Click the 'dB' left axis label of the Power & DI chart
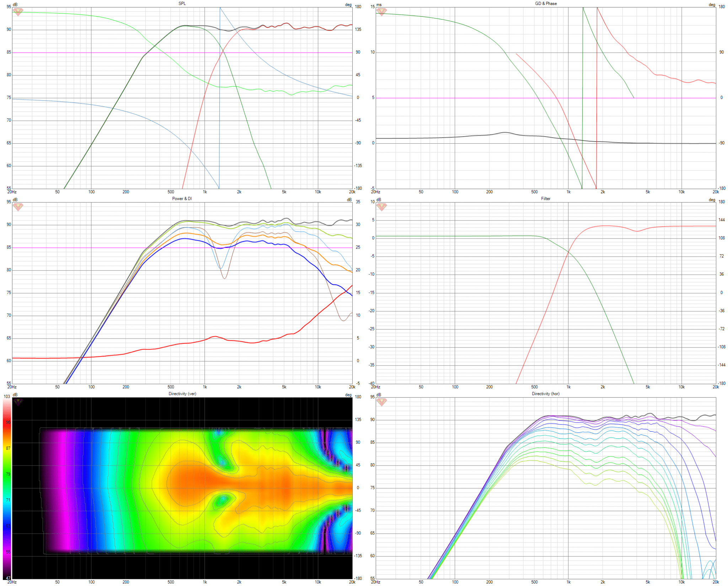Image resolution: width=728 pixels, height=586 pixels. tap(15, 200)
